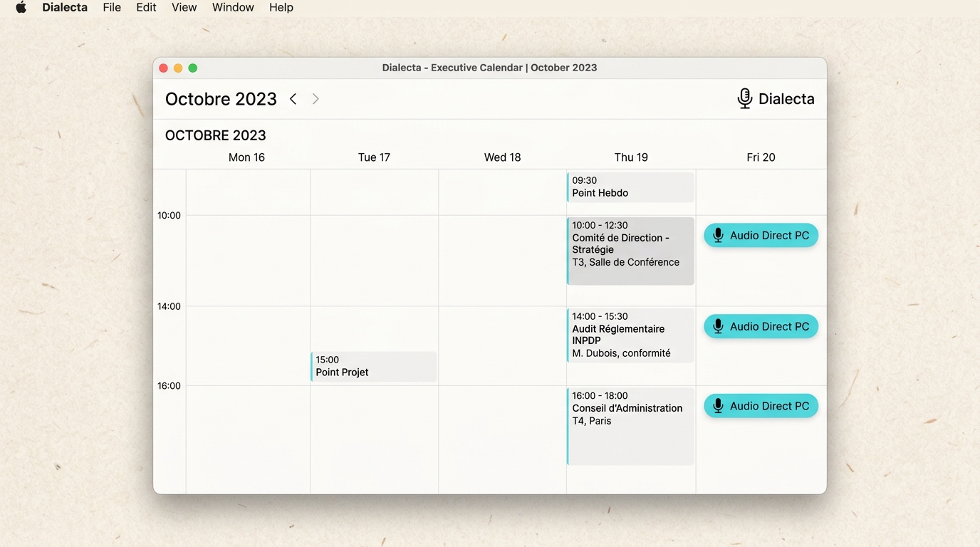Open the Window menu
The width and height of the screenshot is (980, 547).
coord(233,7)
